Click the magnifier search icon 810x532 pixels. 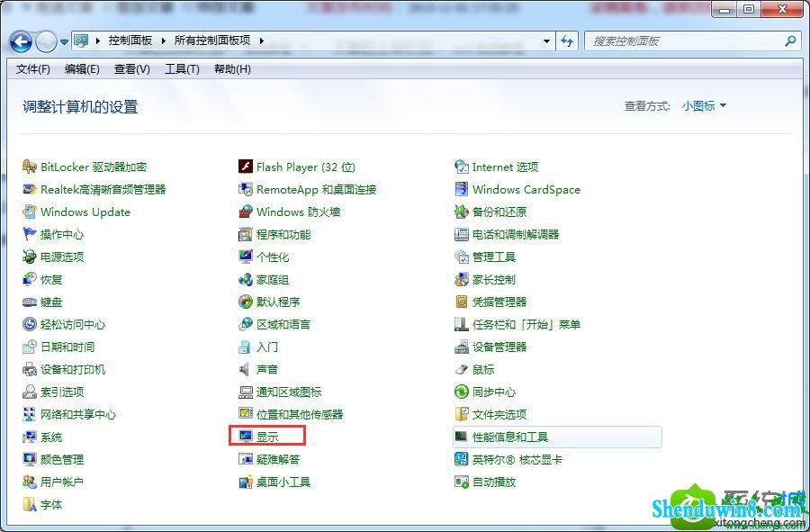coord(790,41)
